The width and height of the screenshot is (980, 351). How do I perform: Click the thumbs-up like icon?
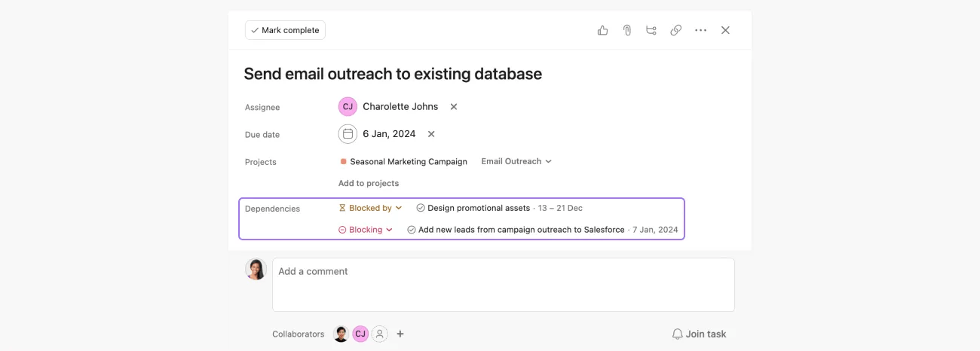(602, 30)
